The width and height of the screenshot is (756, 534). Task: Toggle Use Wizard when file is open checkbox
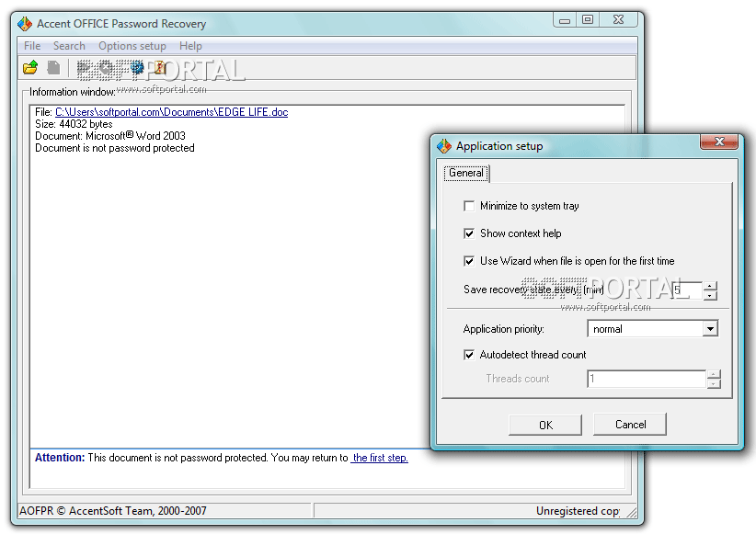tap(469, 261)
